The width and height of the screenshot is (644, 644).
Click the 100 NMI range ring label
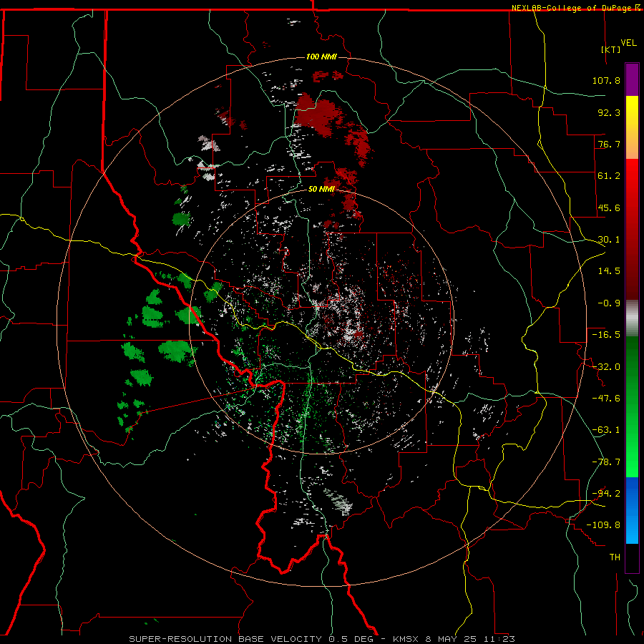coord(321,57)
